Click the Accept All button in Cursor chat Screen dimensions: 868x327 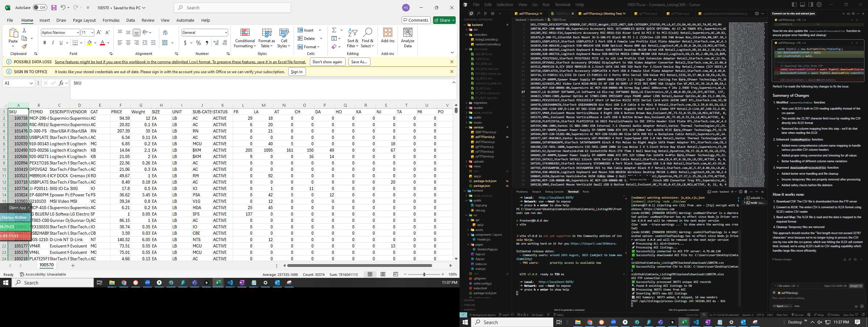[856, 286]
